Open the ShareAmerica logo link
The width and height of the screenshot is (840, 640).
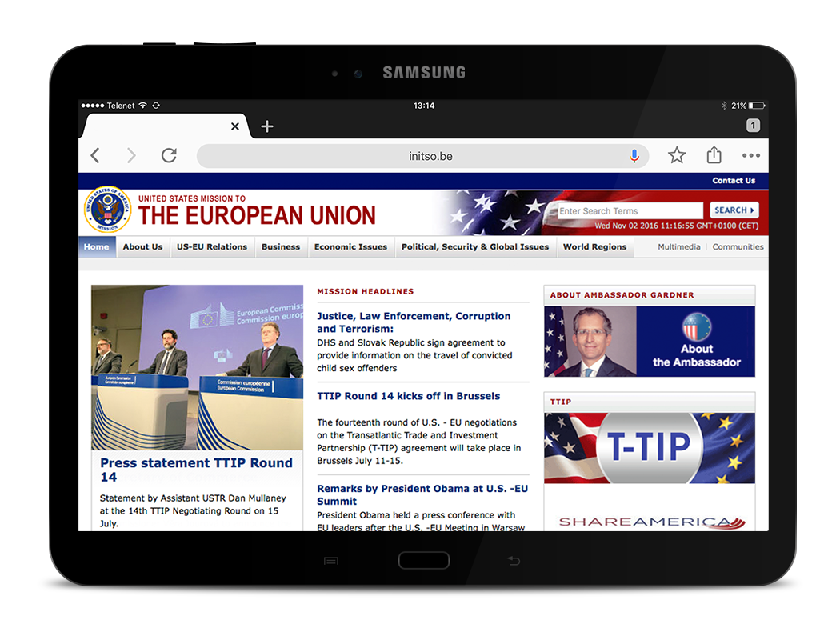pos(651,522)
